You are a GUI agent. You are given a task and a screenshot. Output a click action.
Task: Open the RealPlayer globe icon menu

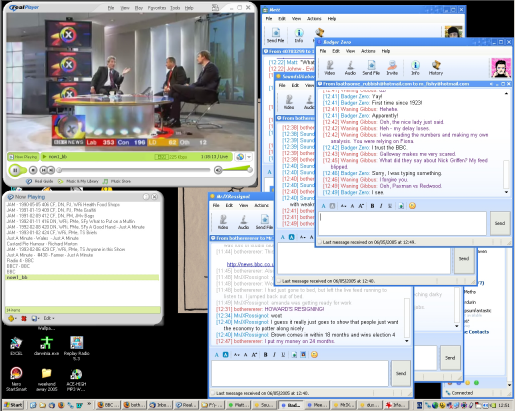click(240, 157)
